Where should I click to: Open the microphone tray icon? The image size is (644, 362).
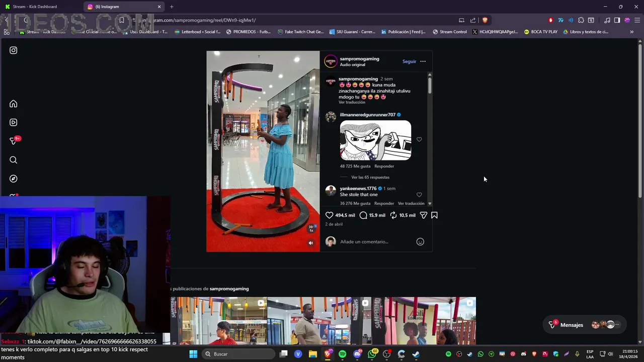tap(577, 354)
